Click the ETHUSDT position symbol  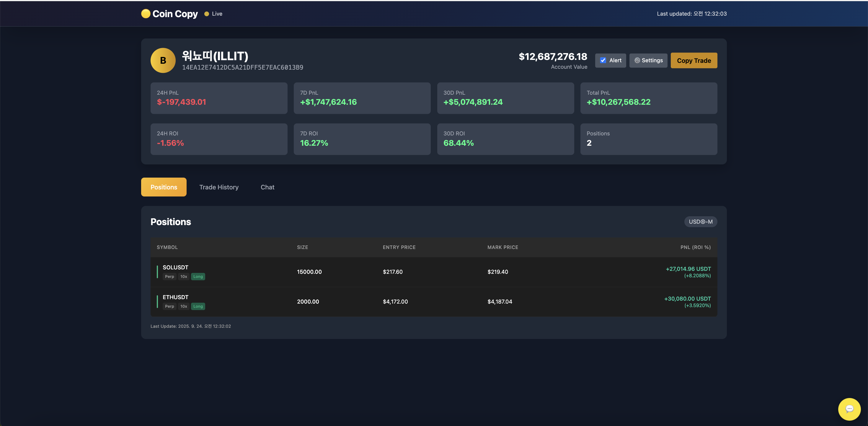point(175,297)
